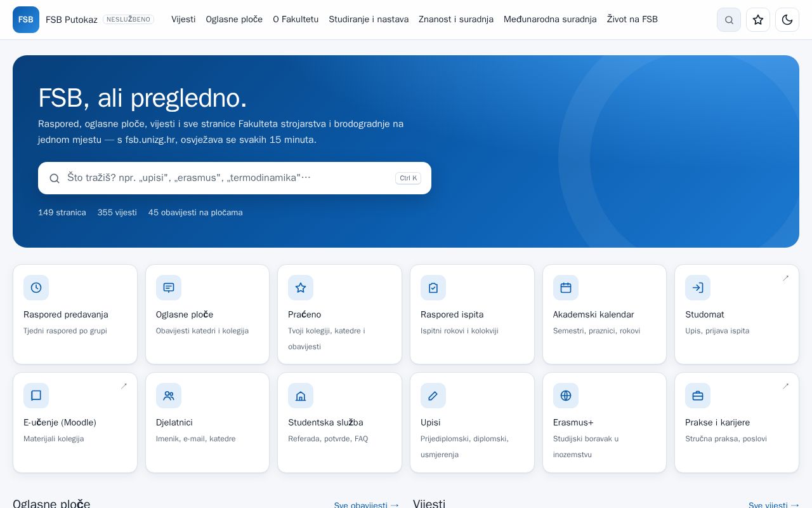Open the Raspored ispita card title
Image resolution: width=812 pixels, height=508 pixels.
tap(452, 314)
